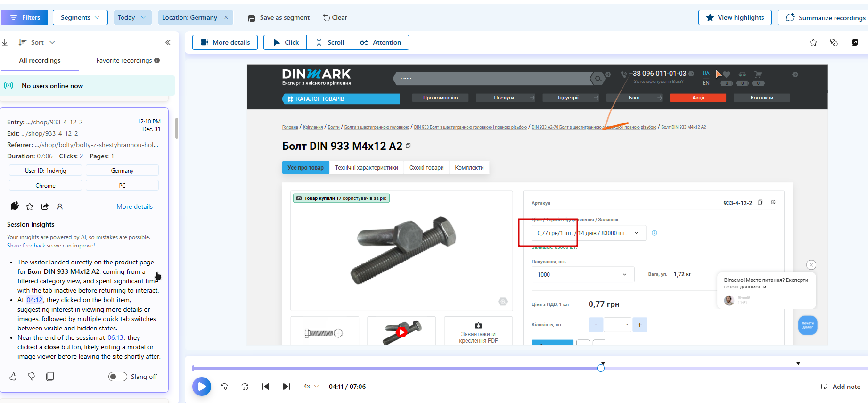
Task: Star the recording in the player toolbar
Action: 813,42
